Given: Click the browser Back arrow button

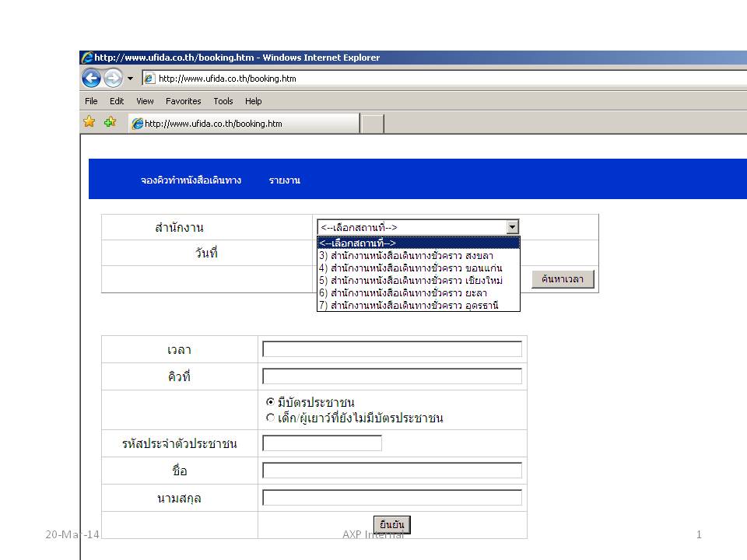Looking at the screenshot, I should 91,78.
